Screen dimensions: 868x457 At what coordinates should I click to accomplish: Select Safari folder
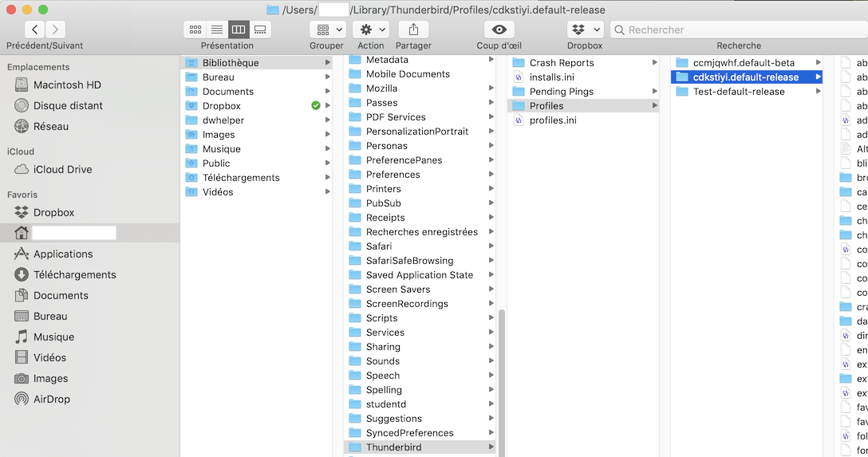[420, 246]
